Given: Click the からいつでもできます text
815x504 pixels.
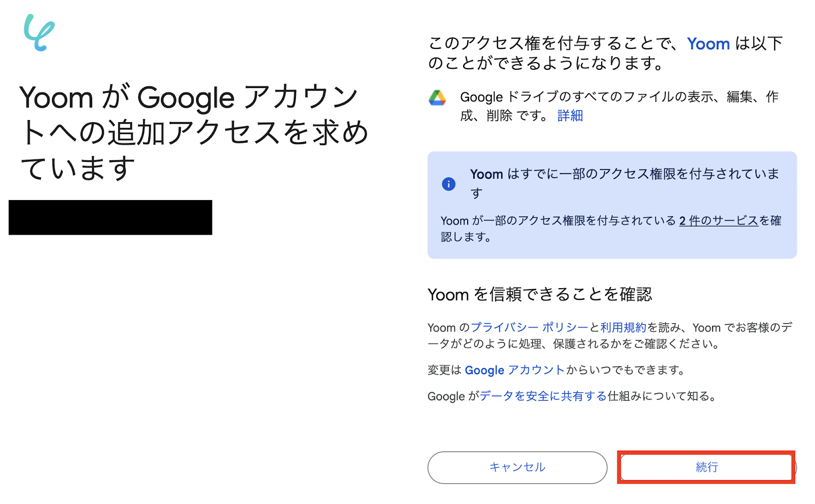Looking at the screenshot, I should (625, 370).
